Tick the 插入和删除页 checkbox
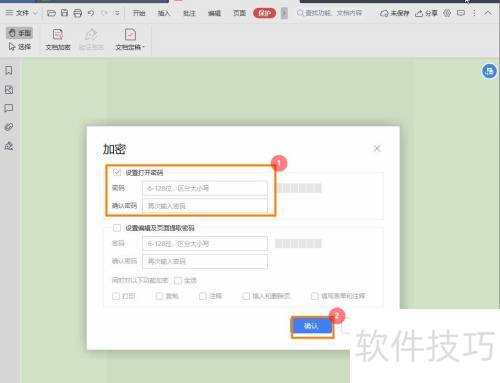The image size is (500, 383). 246,296
